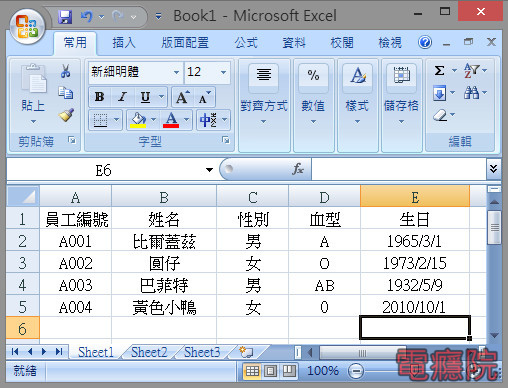Screen dimensions: 508x388
Task: Click the Redo arrow icon
Action: pyautogui.click(x=118, y=16)
